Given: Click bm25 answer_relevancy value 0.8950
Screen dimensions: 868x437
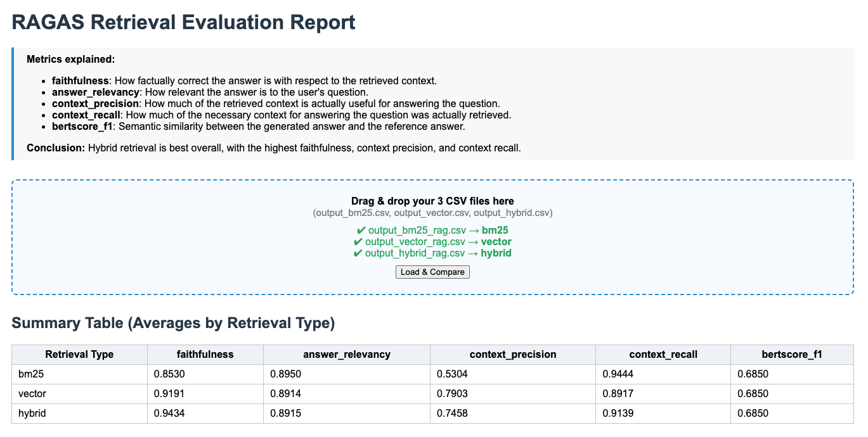Looking at the screenshot, I should click(285, 374).
